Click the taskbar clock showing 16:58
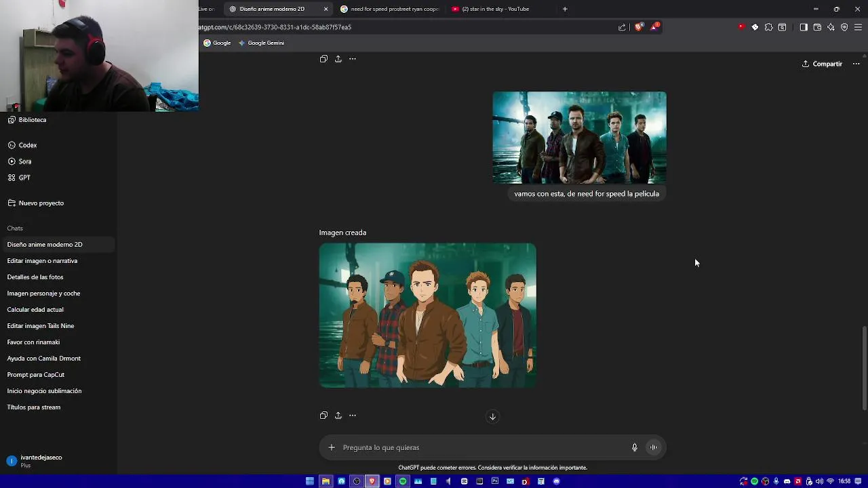Viewport: 868px width, 488px height. (844, 481)
